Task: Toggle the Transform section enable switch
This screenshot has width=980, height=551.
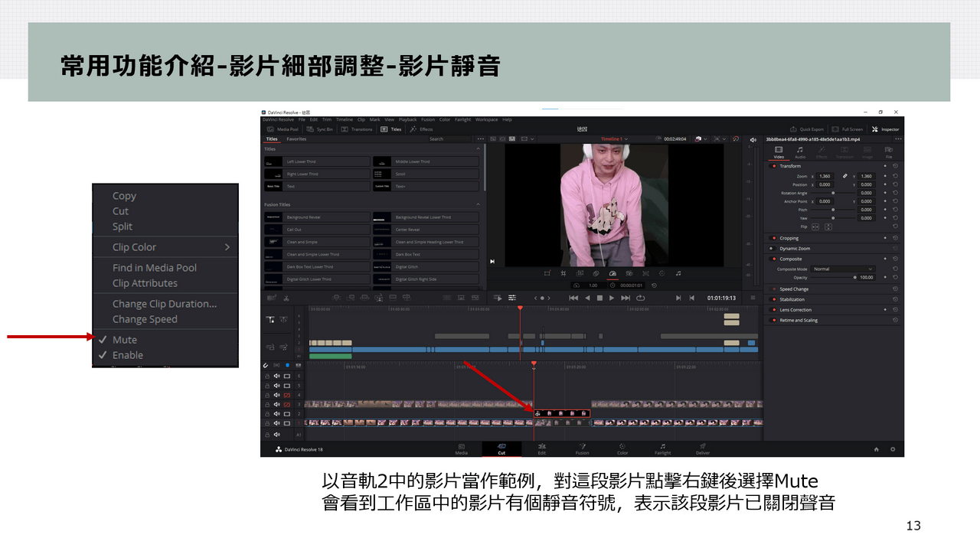Action: [773, 166]
